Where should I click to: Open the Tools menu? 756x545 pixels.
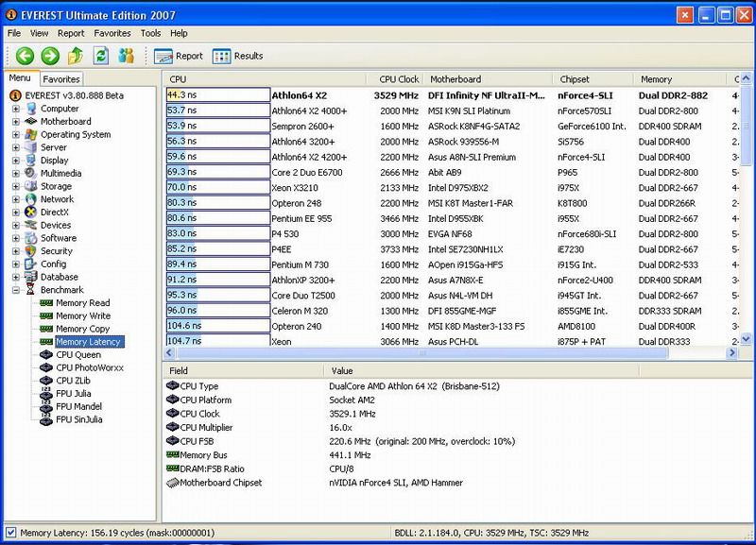click(150, 33)
